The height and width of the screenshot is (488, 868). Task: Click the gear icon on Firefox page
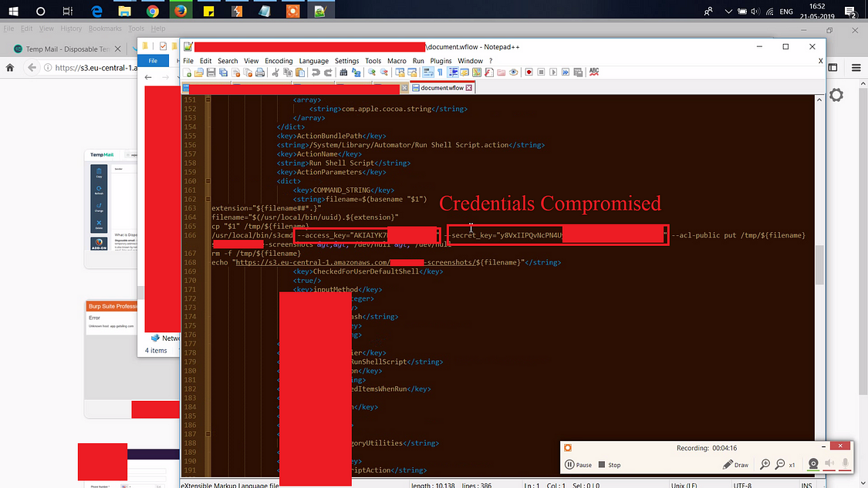click(x=836, y=95)
